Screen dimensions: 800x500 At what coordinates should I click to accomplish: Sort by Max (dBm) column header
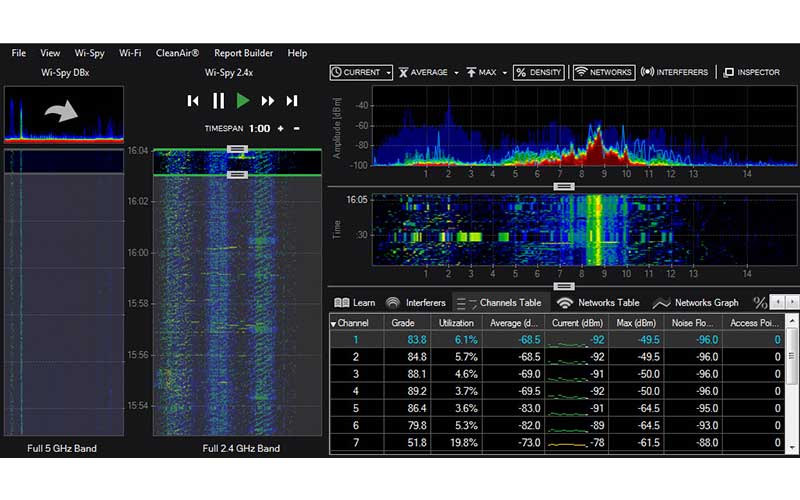pos(636,323)
